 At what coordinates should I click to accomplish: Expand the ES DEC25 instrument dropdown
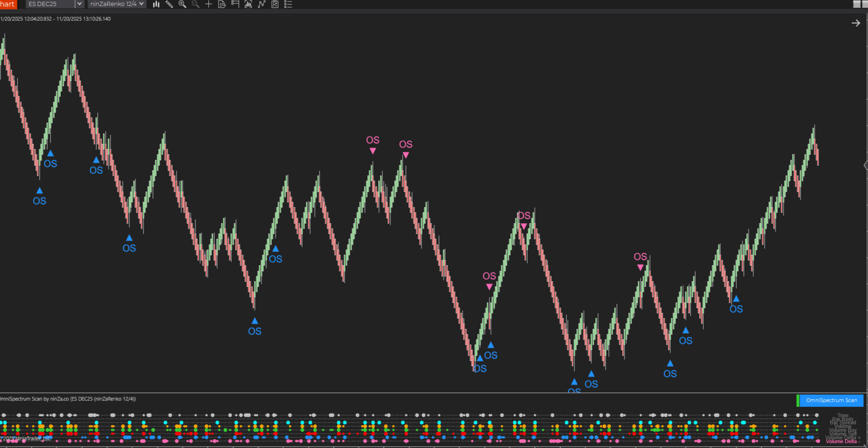79,4
